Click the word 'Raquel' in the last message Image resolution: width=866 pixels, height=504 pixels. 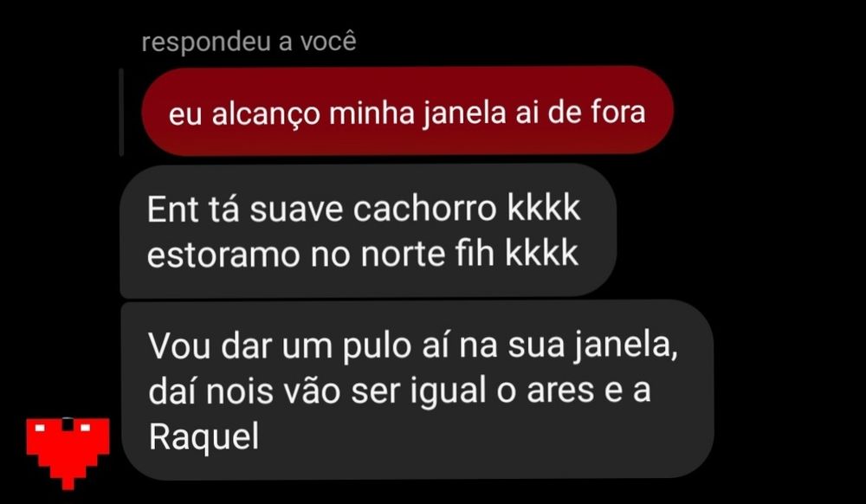(204, 438)
